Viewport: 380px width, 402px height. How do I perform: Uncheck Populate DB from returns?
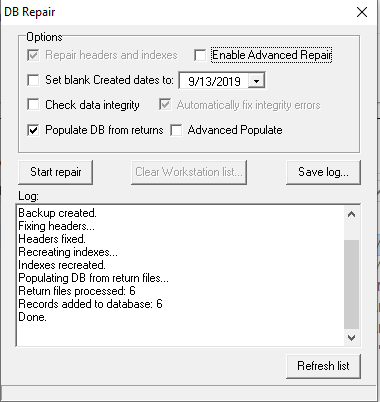point(33,130)
